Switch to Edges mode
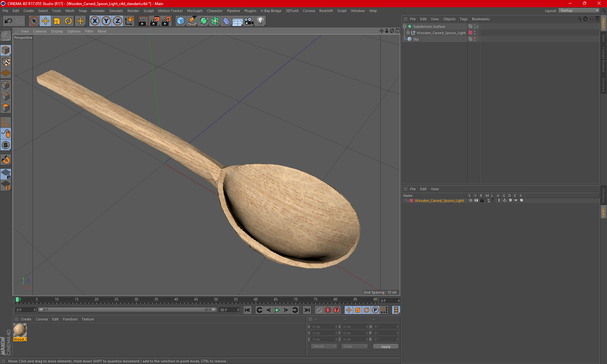The image size is (607, 364). [6, 96]
